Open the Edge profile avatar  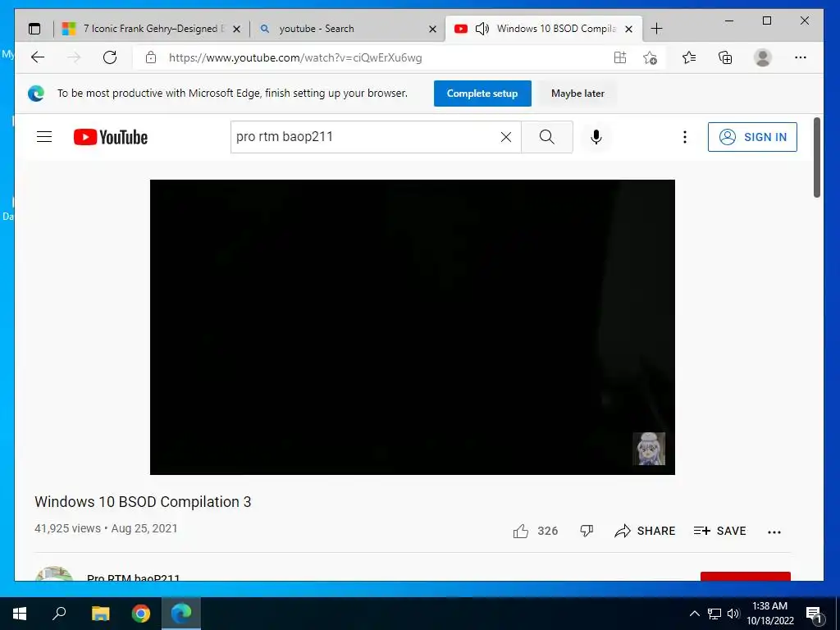[762, 57]
